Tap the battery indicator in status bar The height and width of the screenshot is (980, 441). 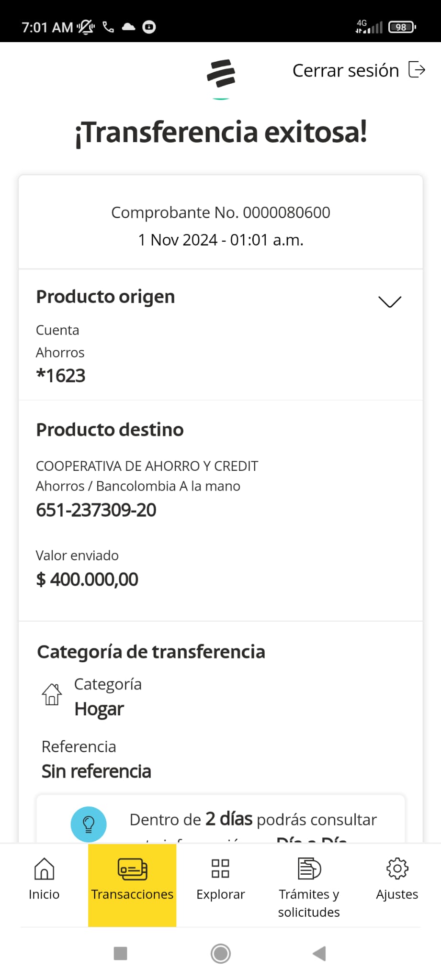coord(402,27)
